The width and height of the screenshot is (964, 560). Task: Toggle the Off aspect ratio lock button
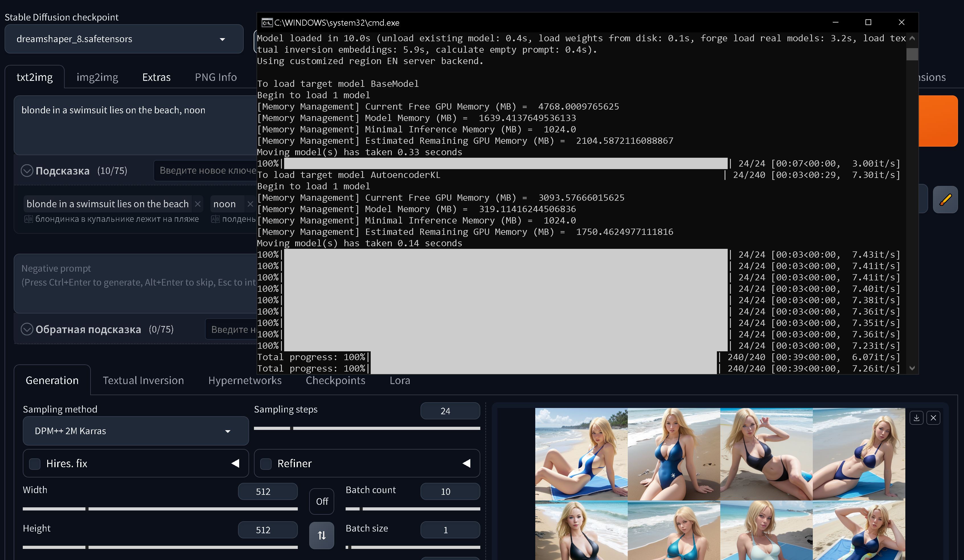(321, 501)
